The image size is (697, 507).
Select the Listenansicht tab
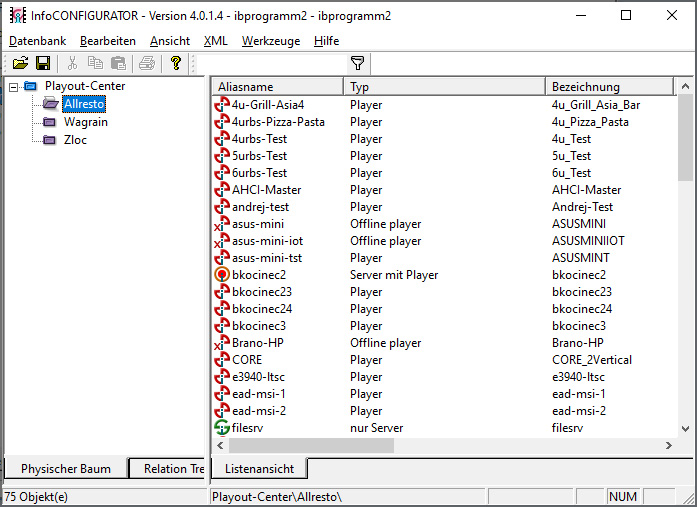[259, 469]
